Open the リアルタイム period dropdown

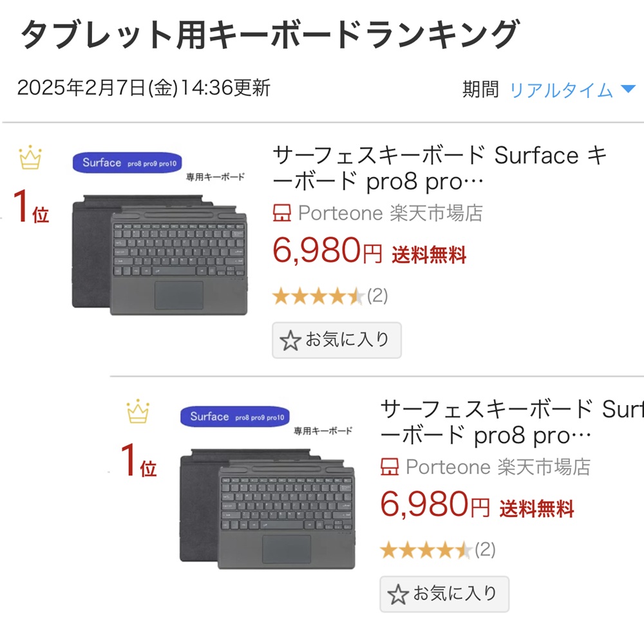click(x=561, y=90)
